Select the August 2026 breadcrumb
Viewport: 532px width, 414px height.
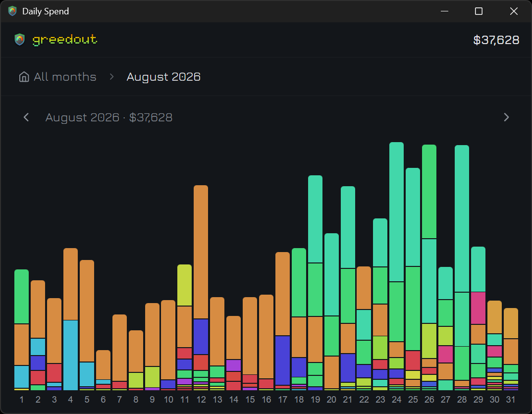tap(163, 77)
